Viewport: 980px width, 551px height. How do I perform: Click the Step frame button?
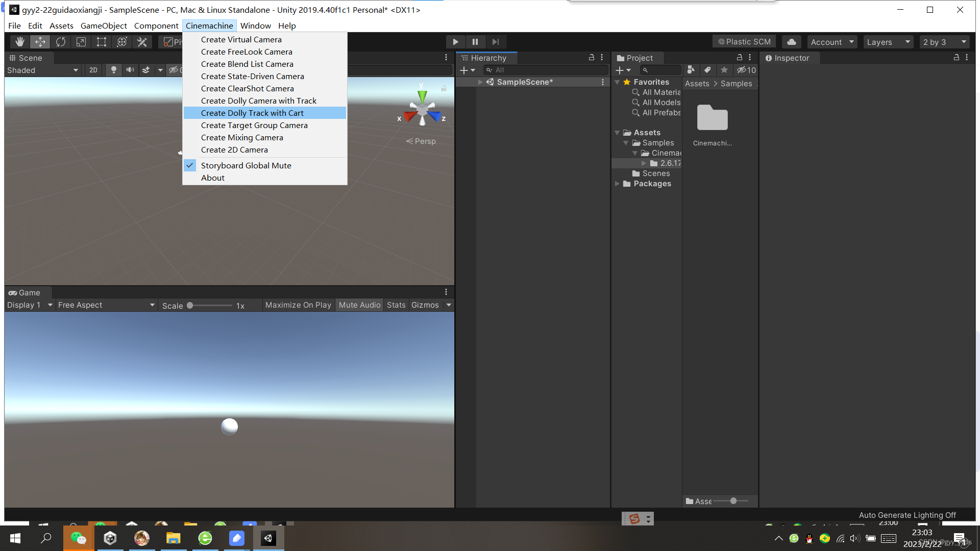495,42
